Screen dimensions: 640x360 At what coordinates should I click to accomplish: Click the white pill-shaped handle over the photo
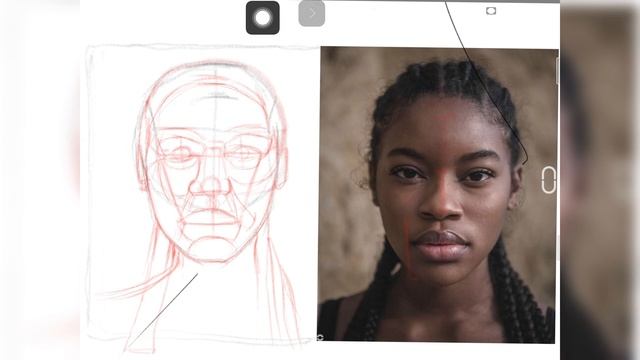(x=548, y=180)
